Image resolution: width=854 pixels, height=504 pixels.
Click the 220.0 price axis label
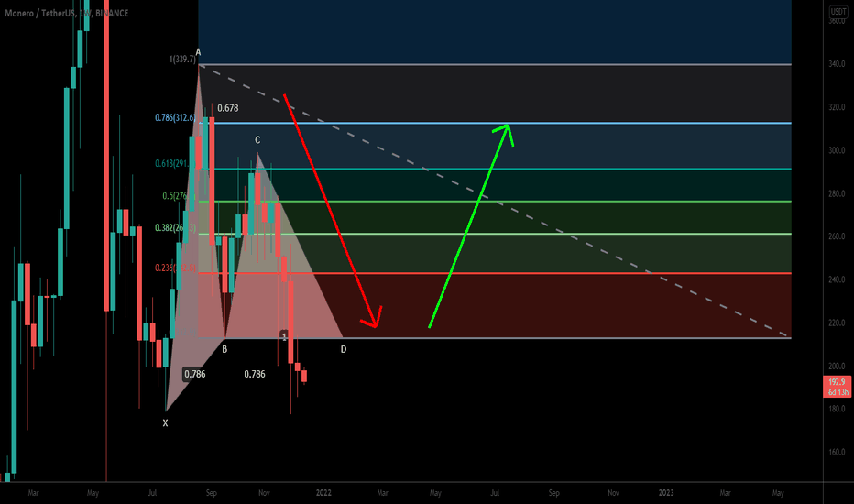coord(837,323)
